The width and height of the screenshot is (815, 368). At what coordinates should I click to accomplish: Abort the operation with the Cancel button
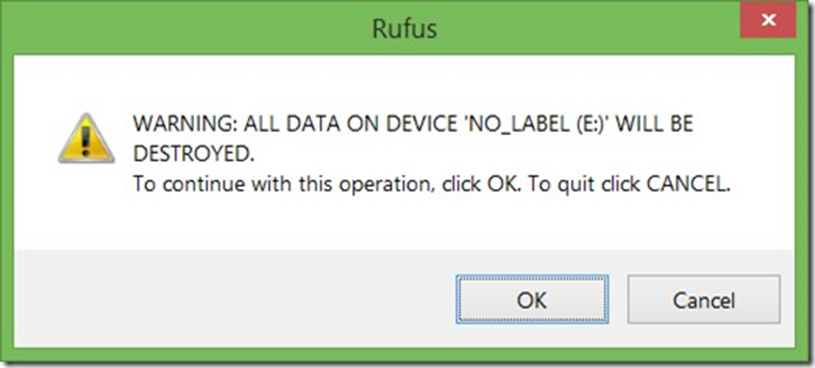coord(704,300)
